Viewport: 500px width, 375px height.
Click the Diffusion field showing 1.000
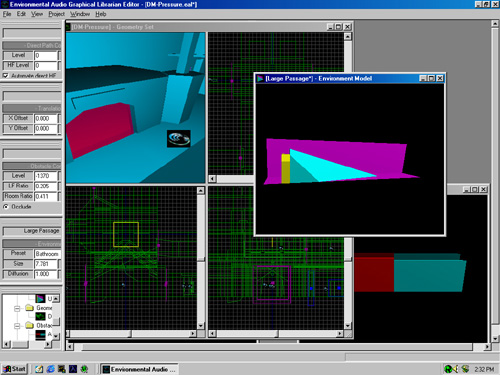pyautogui.click(x=46, y=274)
